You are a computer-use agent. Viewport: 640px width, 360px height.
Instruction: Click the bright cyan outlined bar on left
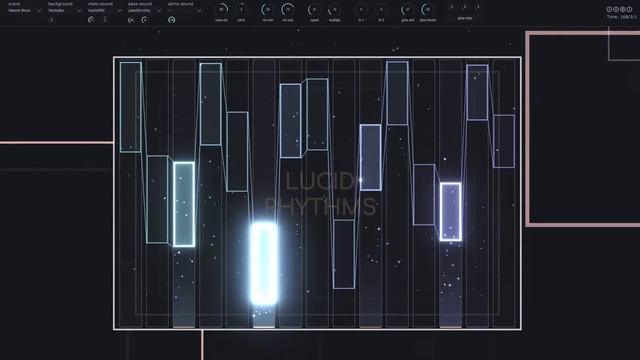(184, 204)
